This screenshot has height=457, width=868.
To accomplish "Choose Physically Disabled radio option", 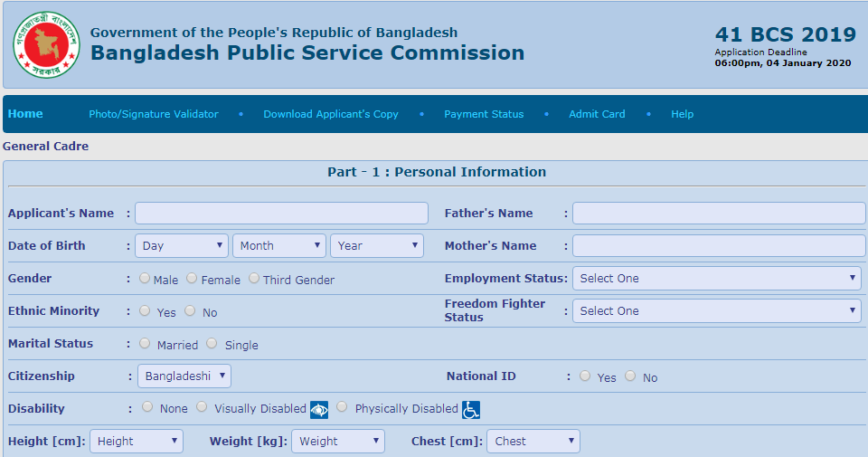I will [342, 407].
